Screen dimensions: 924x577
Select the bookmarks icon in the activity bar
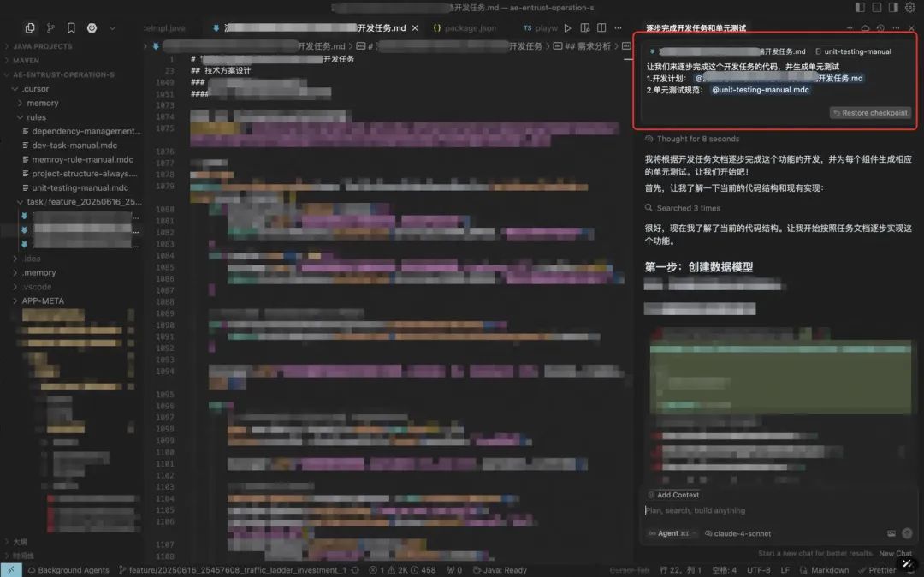click(71, 27)
